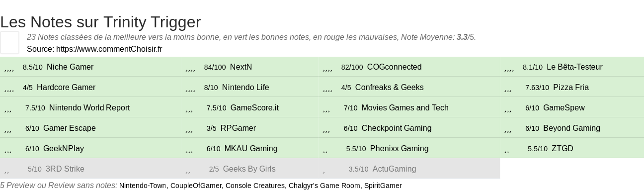Screen dimensions: 644x191
Task: Click rating stars next to Geeks By Girls
Action: click(x=188, y=170)
